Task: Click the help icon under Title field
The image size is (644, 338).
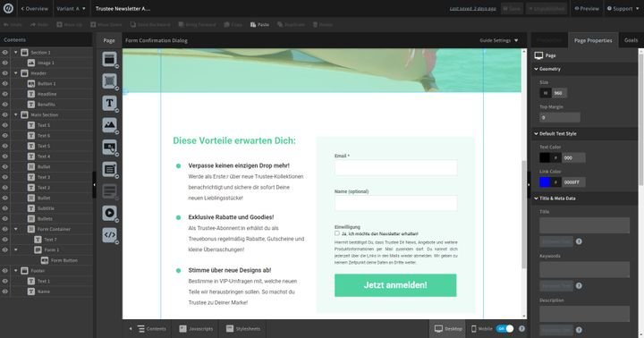Action: [x=579, y=241]
